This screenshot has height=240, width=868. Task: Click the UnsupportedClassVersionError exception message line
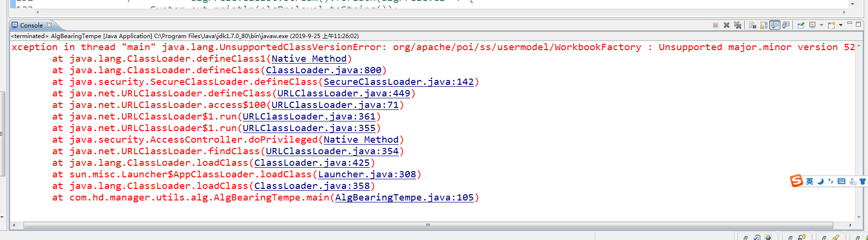point(433,47)
